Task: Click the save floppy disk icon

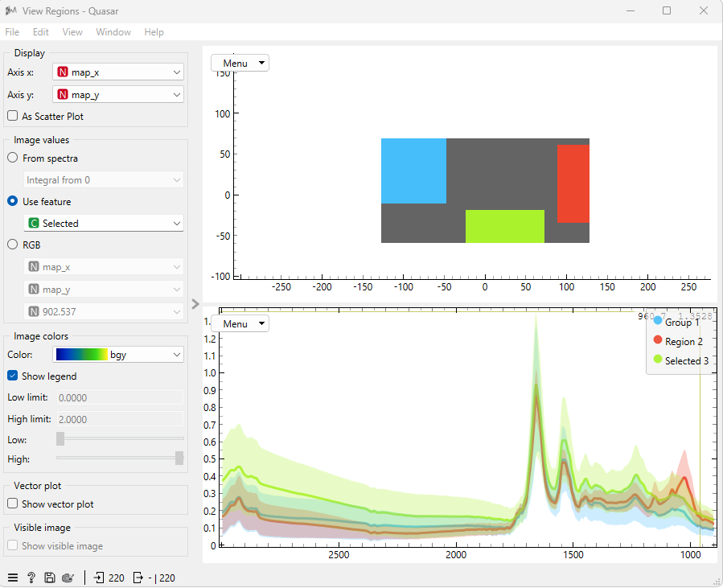Action: (49, 578)
